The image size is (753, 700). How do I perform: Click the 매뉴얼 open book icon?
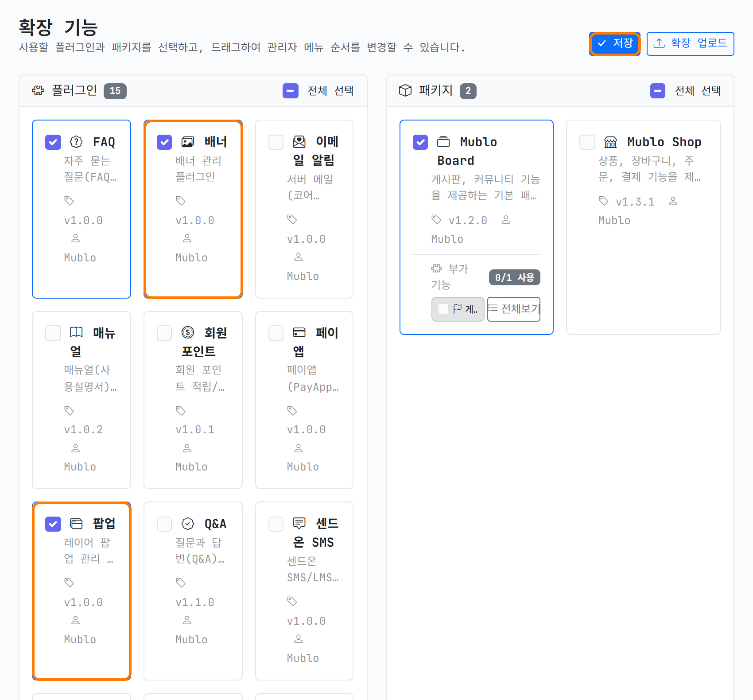pos(76,332)
